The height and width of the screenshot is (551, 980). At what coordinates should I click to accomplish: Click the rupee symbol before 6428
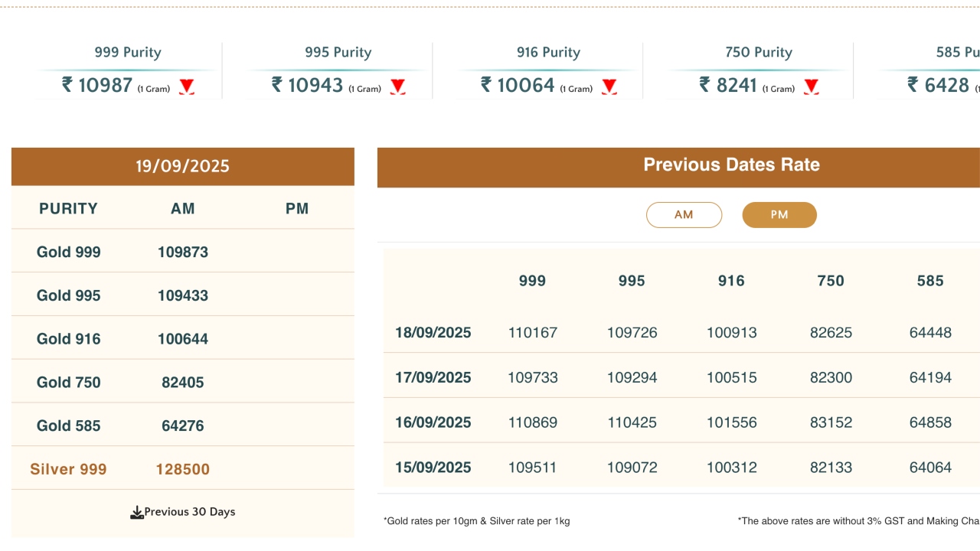(x=913, y=85)
